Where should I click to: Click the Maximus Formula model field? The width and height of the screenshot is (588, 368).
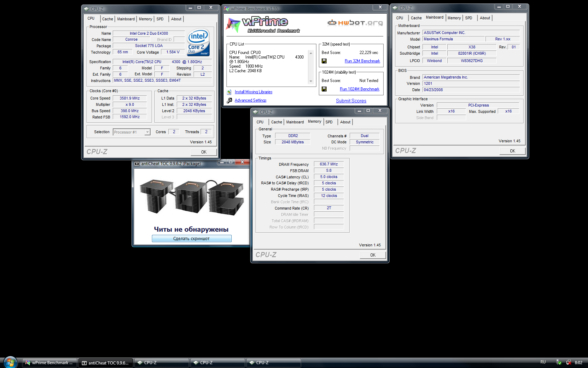click(x=454, y=39)
